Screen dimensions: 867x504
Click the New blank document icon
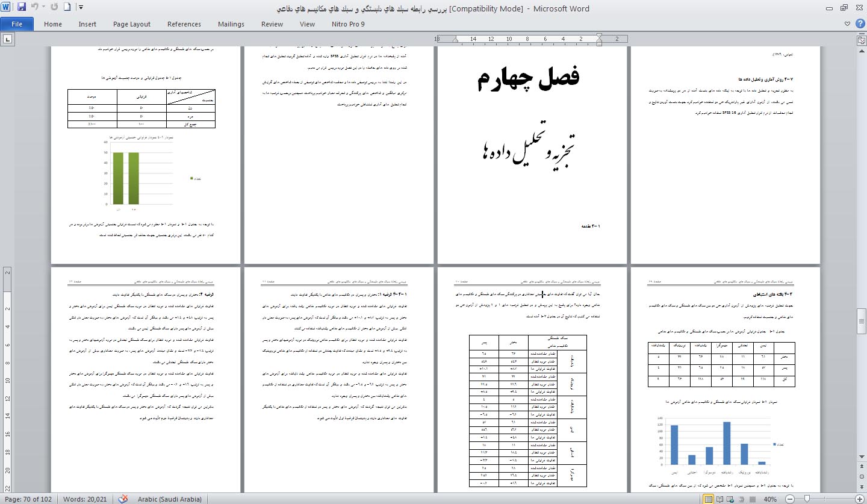tap(67, 8)
